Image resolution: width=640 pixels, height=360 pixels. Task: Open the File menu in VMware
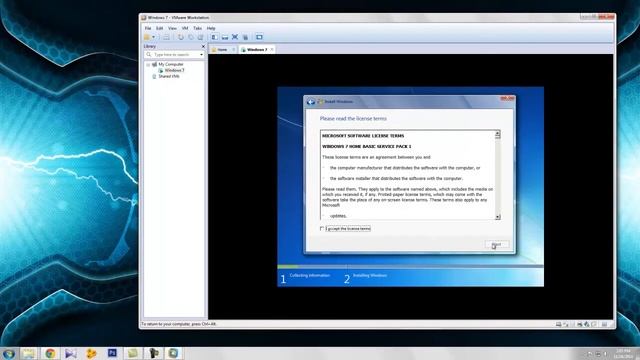coord(148,28)
